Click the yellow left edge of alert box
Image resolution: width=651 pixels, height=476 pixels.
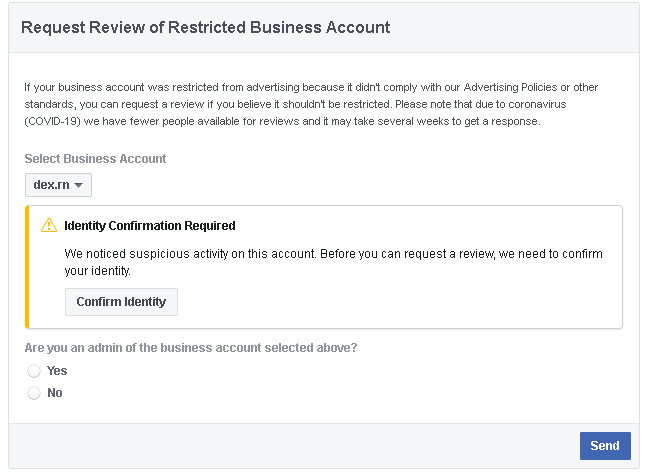[x=28, y=267]
